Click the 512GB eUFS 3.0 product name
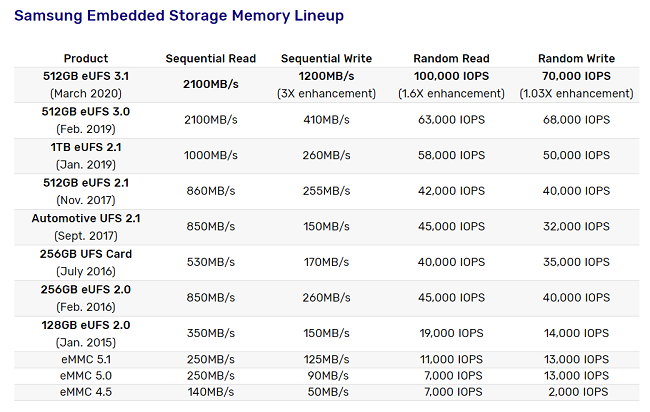 pos(86,111)
